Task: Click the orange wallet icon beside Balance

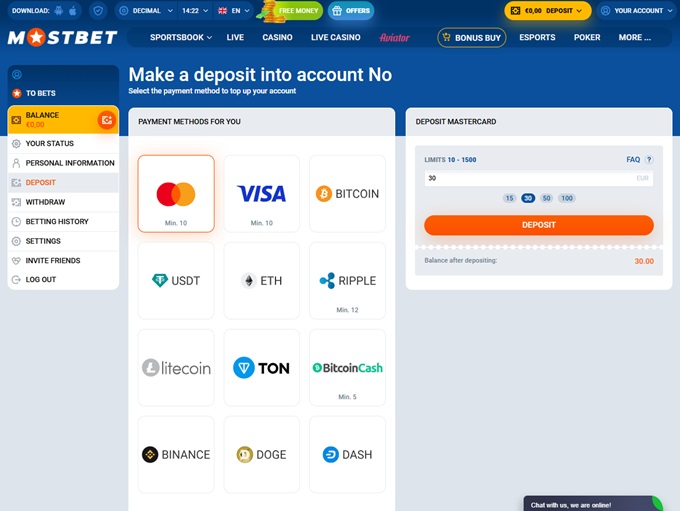Action: pyautogui.click(x=106, y=121)
